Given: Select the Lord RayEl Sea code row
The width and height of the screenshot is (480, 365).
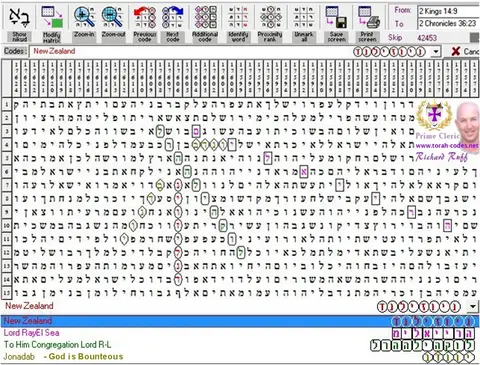Looking at the screenshot, I should (x=240, y=333).
